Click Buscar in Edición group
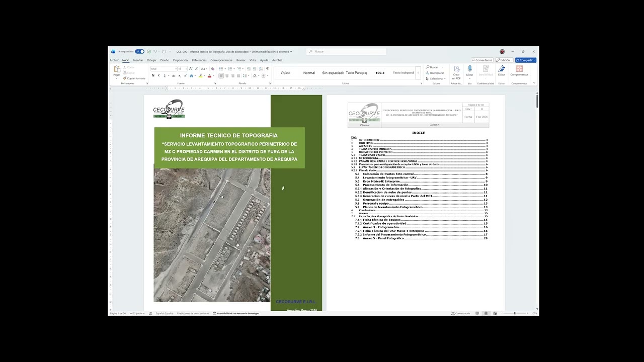This screenshot has height=362, width=644. pos(432,67)
